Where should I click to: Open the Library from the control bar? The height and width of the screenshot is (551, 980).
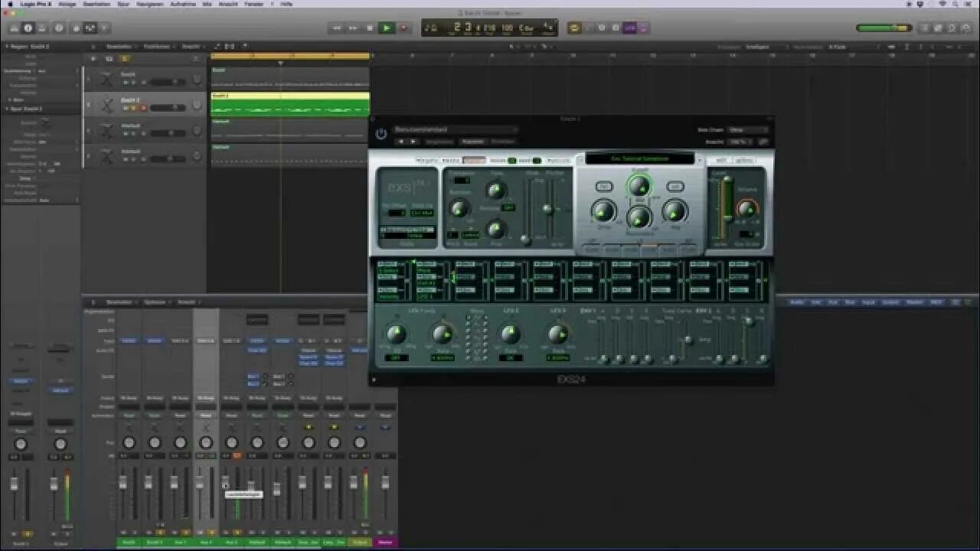click(x=13, y=28)
